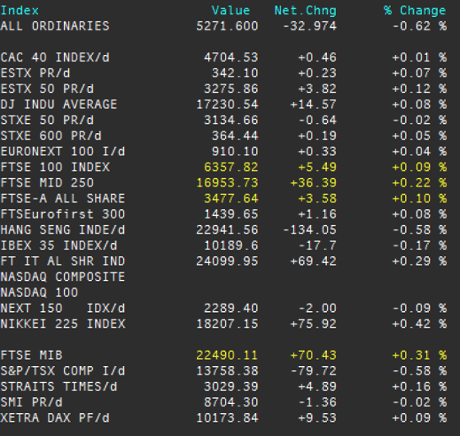Screen dimensions: 460x436
Task: Click the EURONEXT 100 value 910.10
Action: 235,151
